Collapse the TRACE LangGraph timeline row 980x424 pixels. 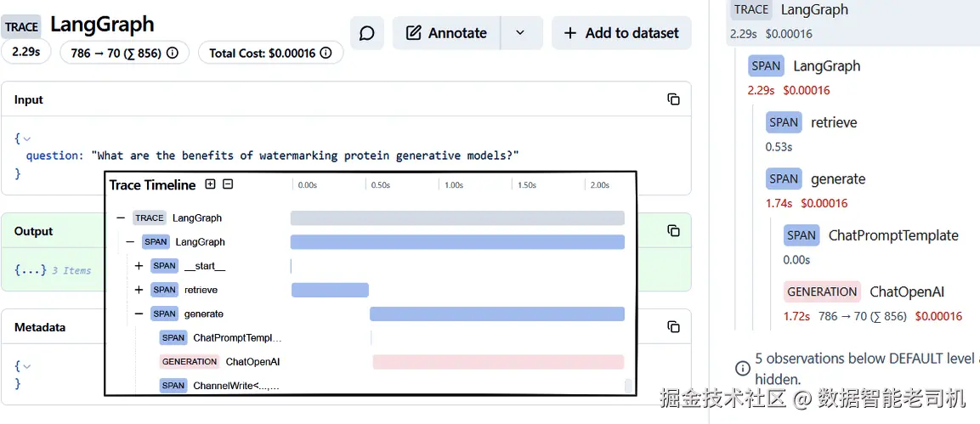coord(121,218)
